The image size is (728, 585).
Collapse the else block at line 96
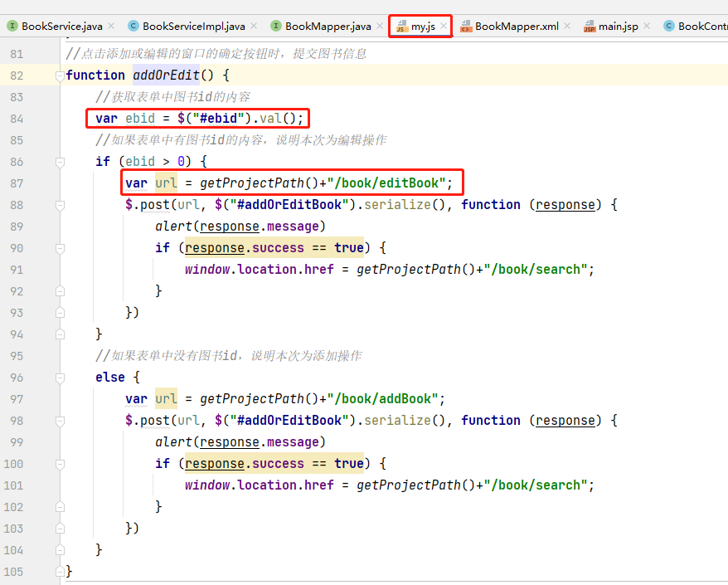[60, 378]
